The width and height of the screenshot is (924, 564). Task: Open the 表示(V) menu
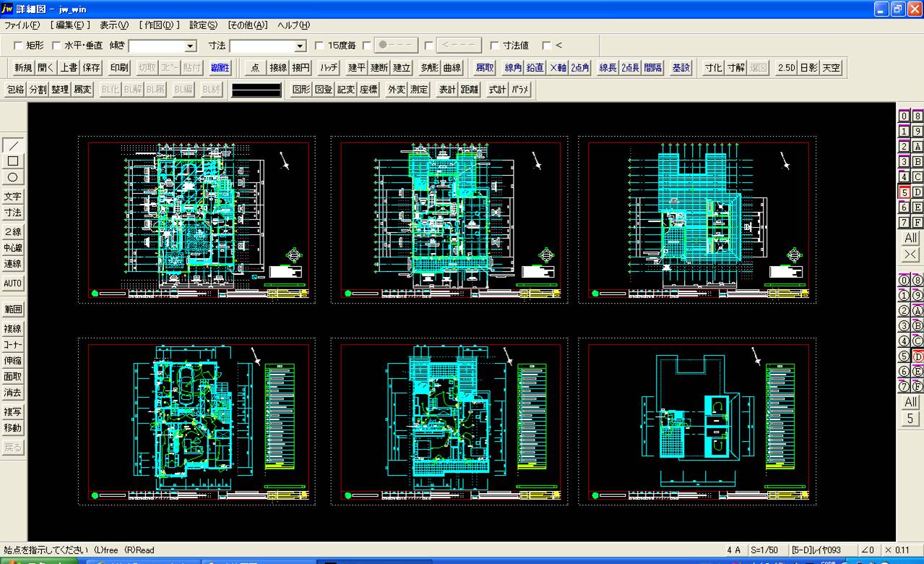coord(114,25)
